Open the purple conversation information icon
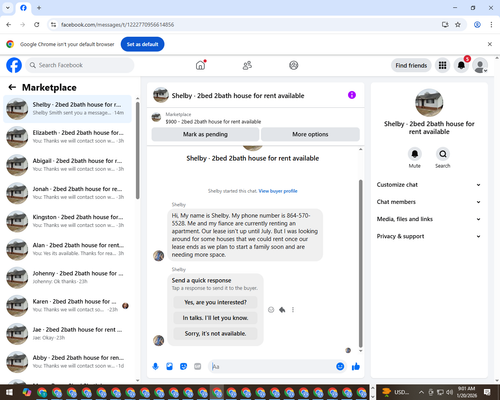The width and height of the screenshot is (500, 400). coord(352,95)
